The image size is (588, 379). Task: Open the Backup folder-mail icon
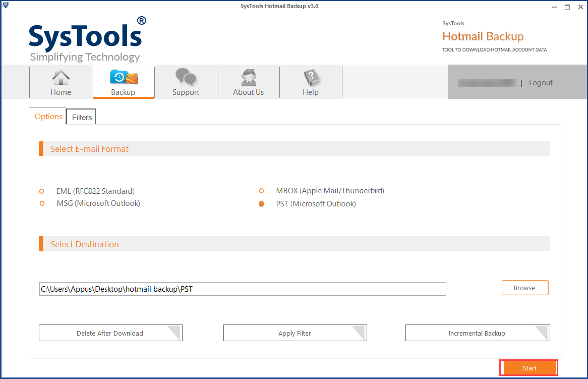tap(124, 77)
